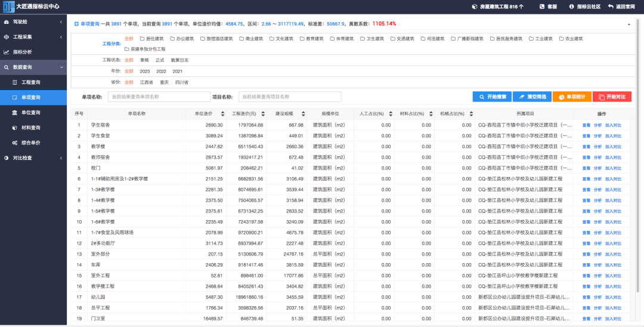Sort the table by 单位造价
The height and width of the screenshot is (327, 644).
222,114
